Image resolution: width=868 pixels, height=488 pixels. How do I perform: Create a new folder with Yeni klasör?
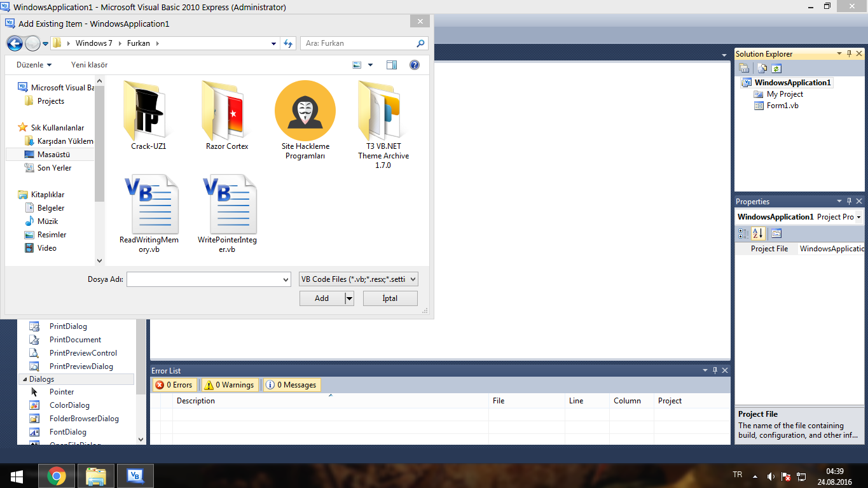pyautogui.click(x=89, y=65)
